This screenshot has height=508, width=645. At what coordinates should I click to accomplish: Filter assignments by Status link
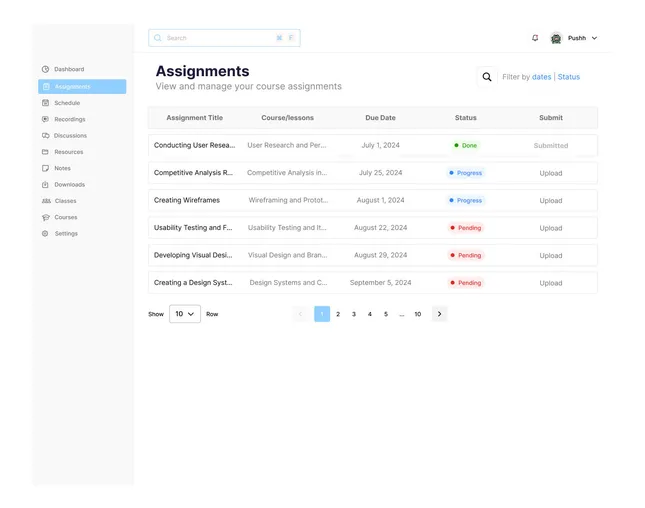[568, 77]
